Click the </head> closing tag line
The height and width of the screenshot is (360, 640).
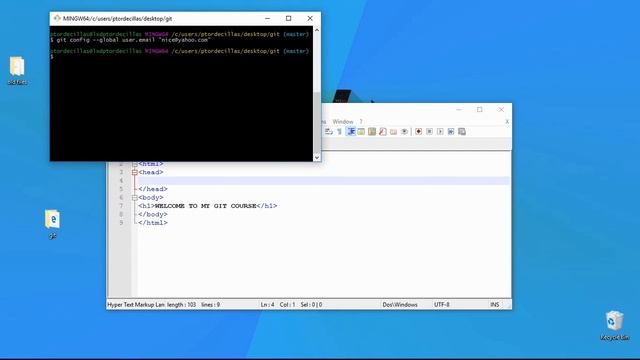(153, 189)
